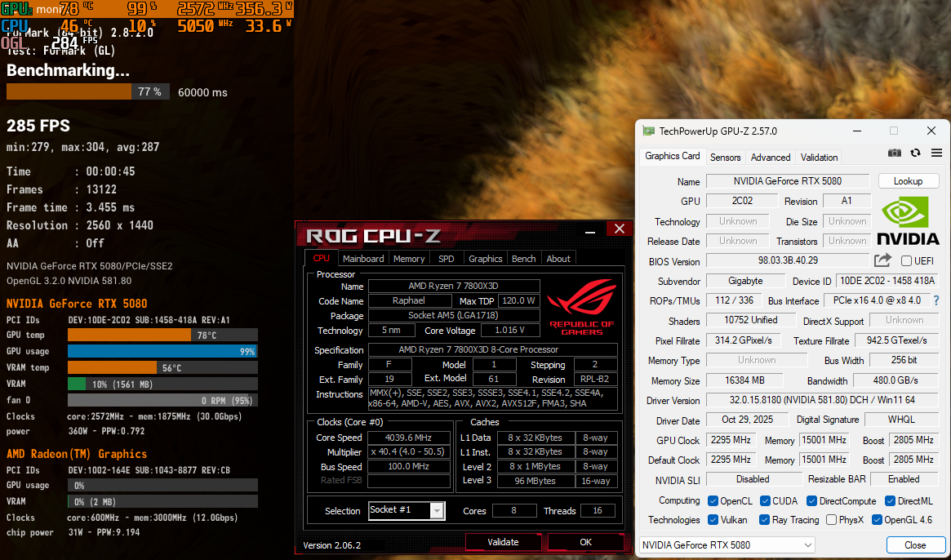This screenshot has height=560, width=951.
Task: Click the GPU-Z graphics card title bar icon
Action: click(648, 131)
